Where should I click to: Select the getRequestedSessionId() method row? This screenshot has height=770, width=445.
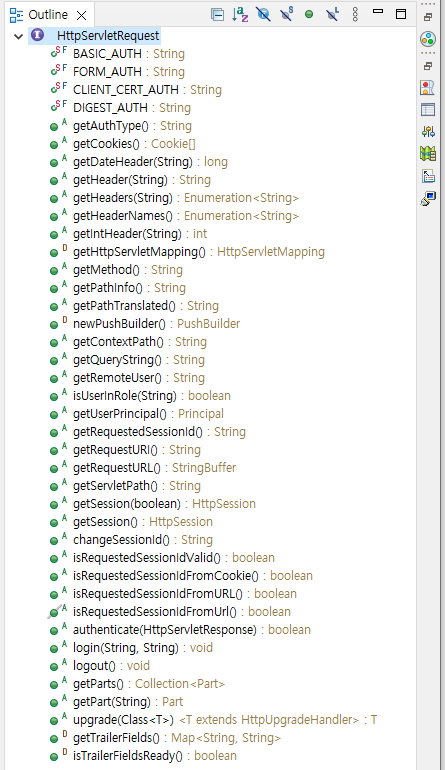click(148, 432)
